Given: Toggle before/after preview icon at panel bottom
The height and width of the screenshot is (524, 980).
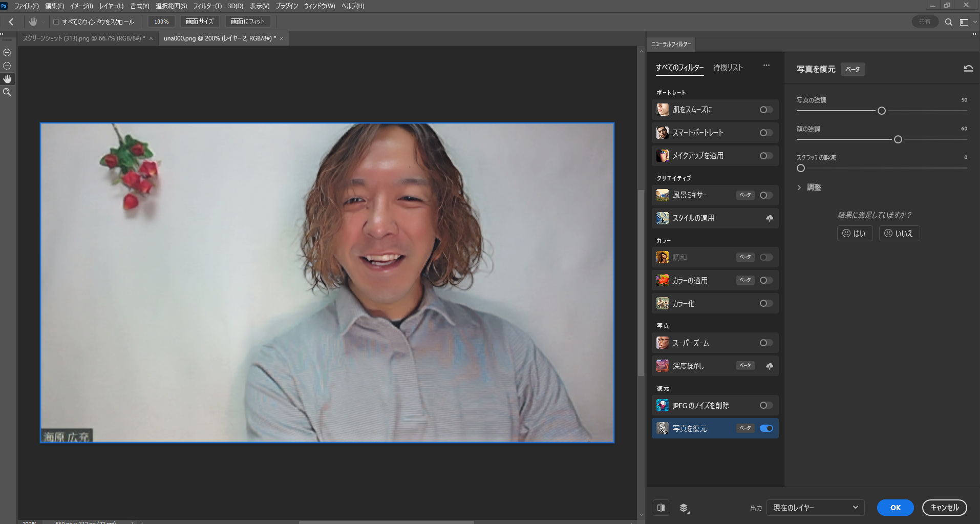Looking at the screenshot, I should coord(661,508).
